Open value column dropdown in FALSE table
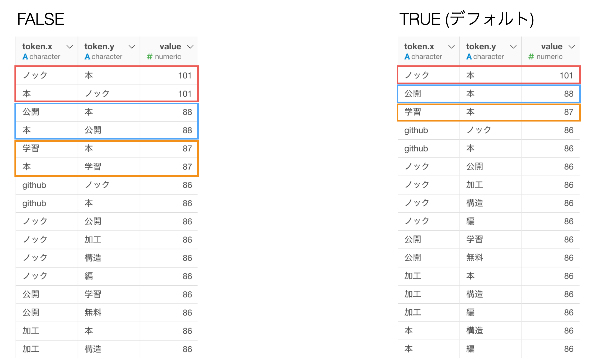Screen dimensions: 606x364 tap(190, 47)
